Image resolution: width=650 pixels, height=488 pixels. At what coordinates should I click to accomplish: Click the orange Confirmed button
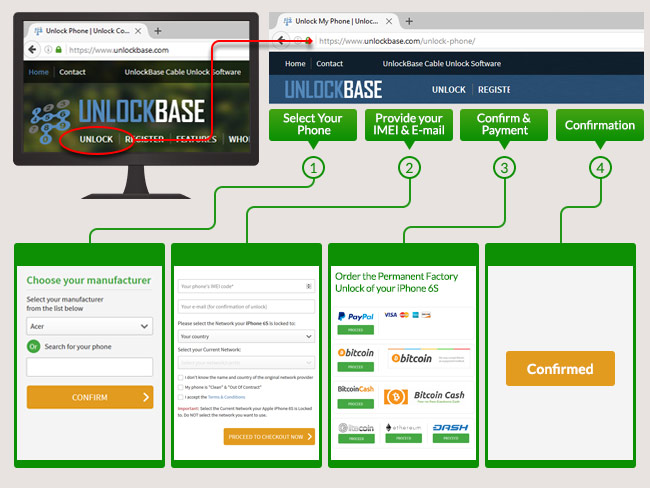point(560,369)
